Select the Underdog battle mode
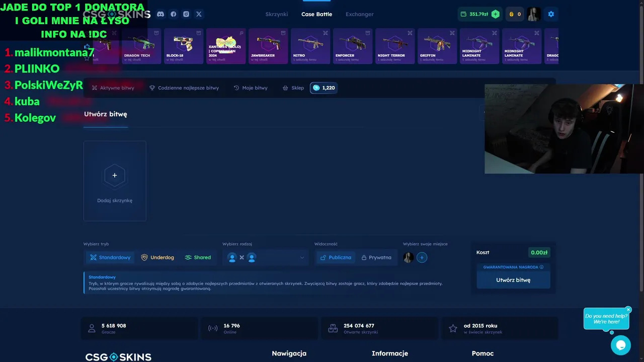 (x=157, y=257)
